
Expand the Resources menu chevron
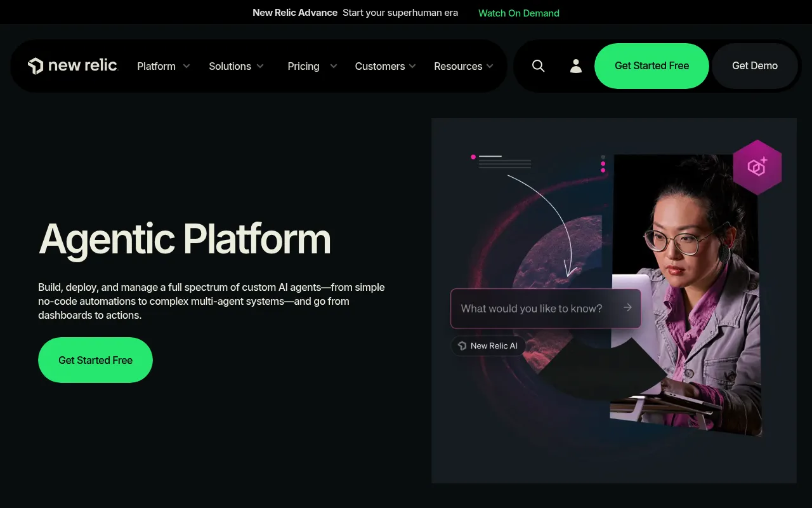click(490, 66)
